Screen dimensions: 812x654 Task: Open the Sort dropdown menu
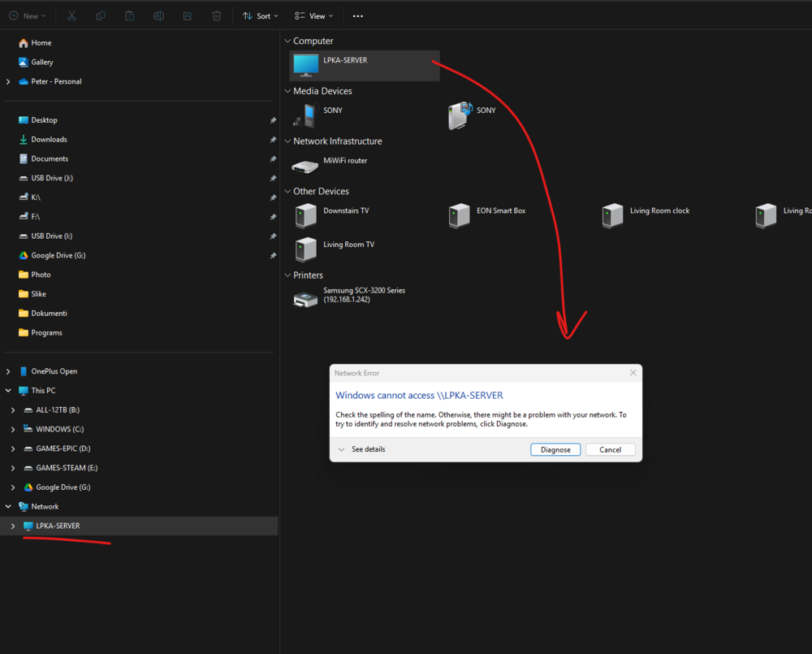(x=261, y=16)
